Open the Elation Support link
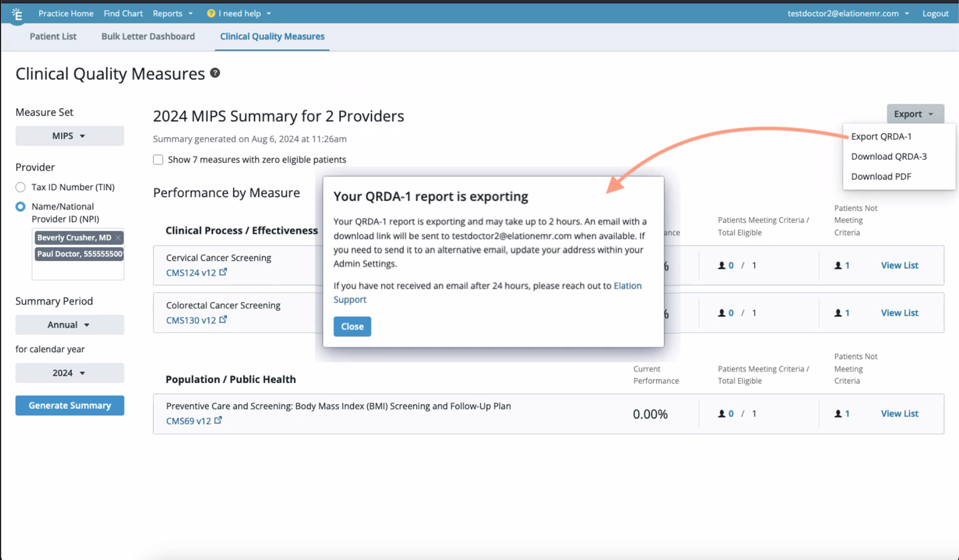 (x=627, y=286)
